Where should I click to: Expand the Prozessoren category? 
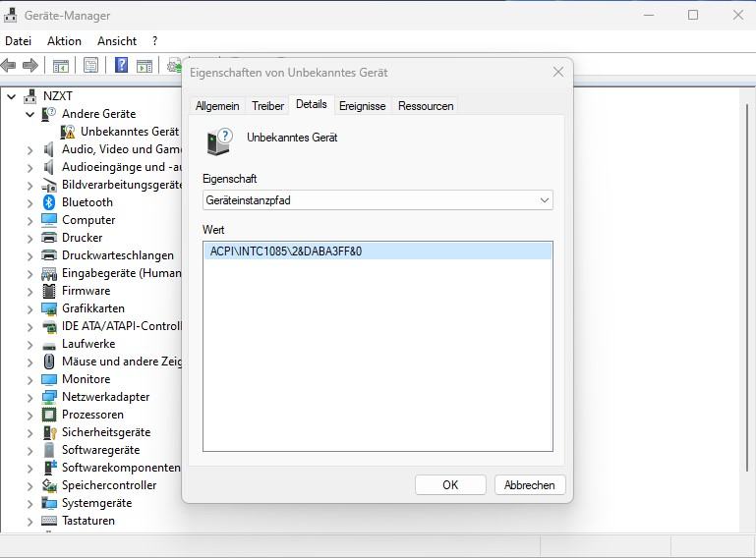pos(29,416)
